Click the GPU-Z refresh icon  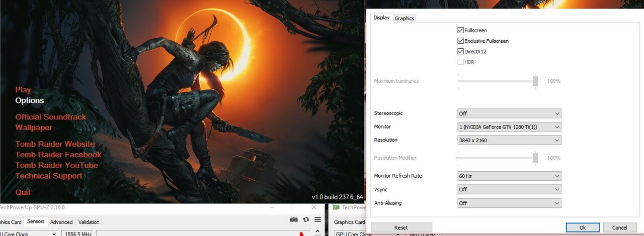point(306,219)
